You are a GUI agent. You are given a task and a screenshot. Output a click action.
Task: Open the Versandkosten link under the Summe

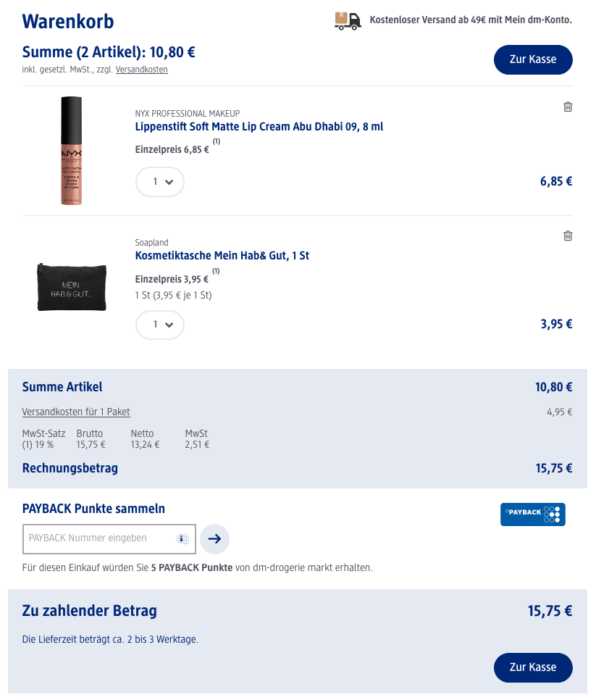click(141, 70)
